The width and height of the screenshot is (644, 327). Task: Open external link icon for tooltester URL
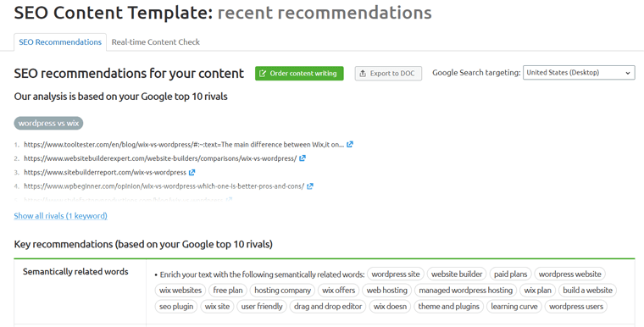pos(349,144)
